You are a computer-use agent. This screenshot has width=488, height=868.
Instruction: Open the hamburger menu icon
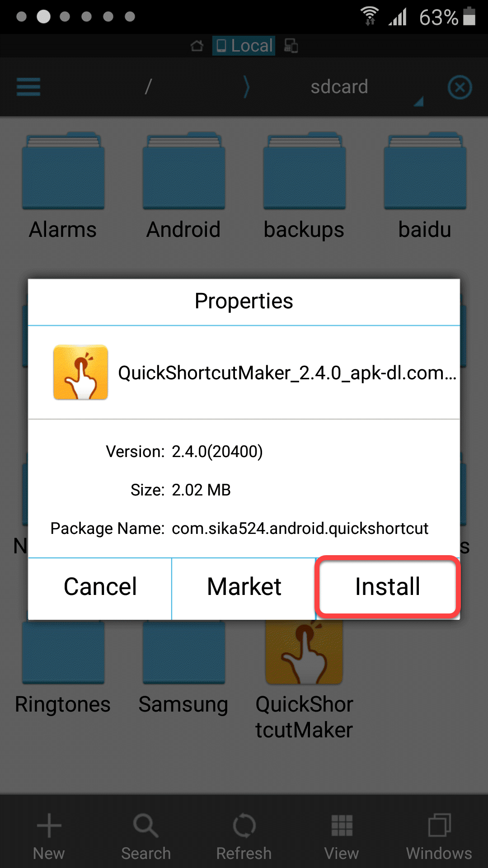coord(28,87)
